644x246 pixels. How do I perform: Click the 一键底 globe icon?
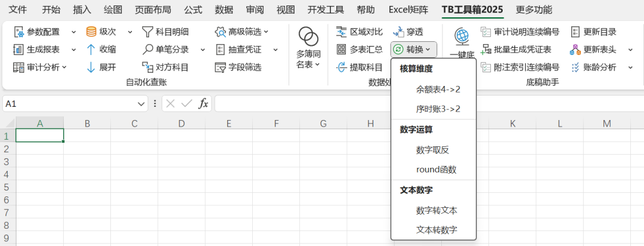(462, 37)
